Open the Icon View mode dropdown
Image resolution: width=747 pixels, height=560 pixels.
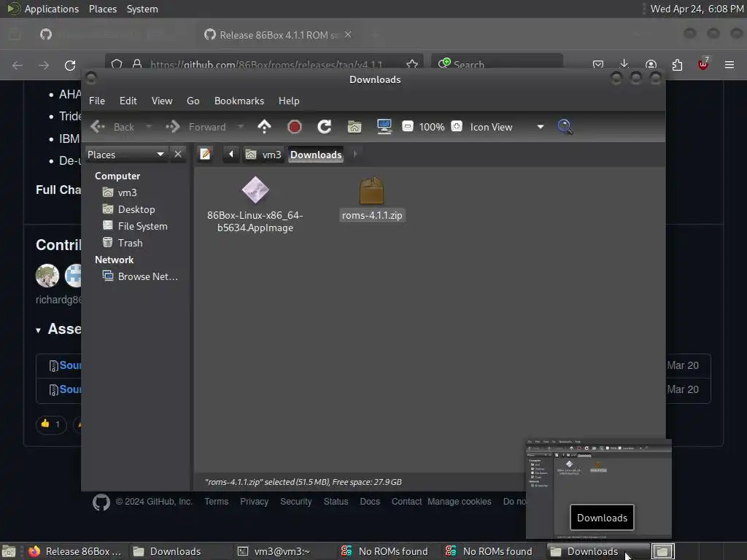507,127
